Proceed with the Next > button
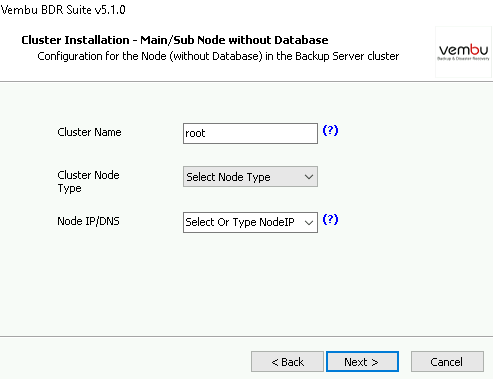 click(x=362, y=362)
